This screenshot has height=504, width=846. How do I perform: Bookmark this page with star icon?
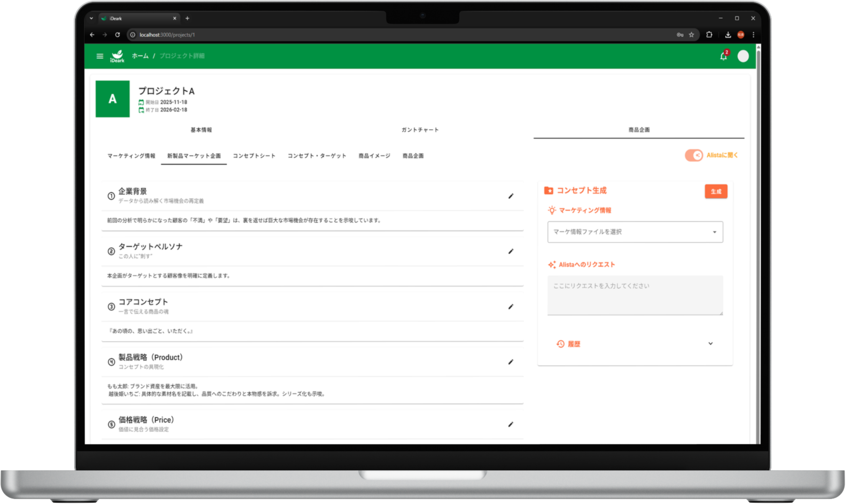tap(691, 35)
